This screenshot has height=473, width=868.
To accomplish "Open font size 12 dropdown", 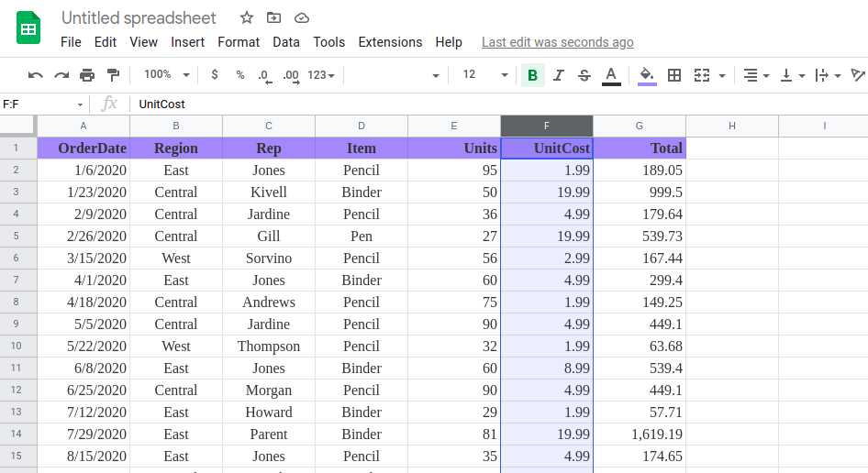I will point(485,74).
